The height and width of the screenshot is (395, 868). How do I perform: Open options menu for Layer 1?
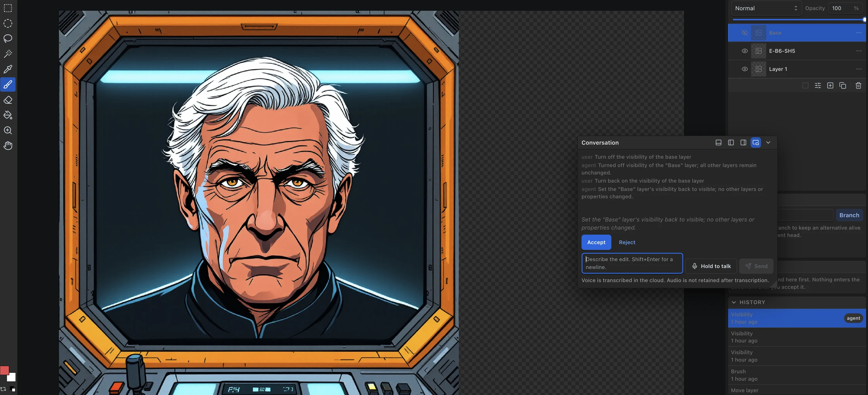pos(859,69)
